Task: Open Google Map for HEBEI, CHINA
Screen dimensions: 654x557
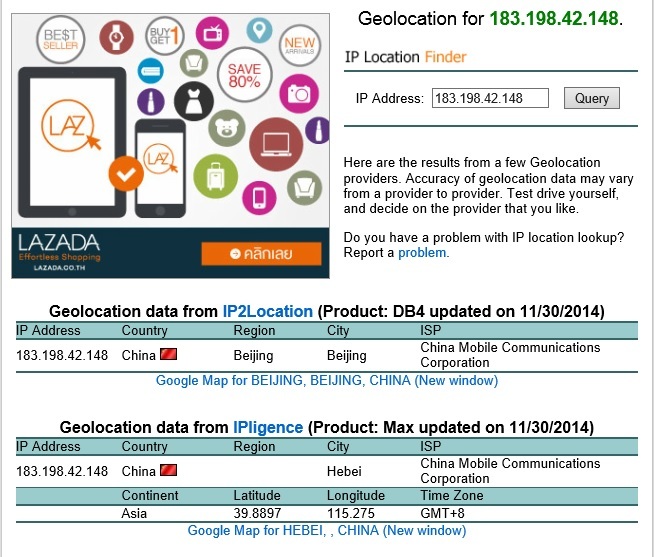Action: (x=327, y=530)
